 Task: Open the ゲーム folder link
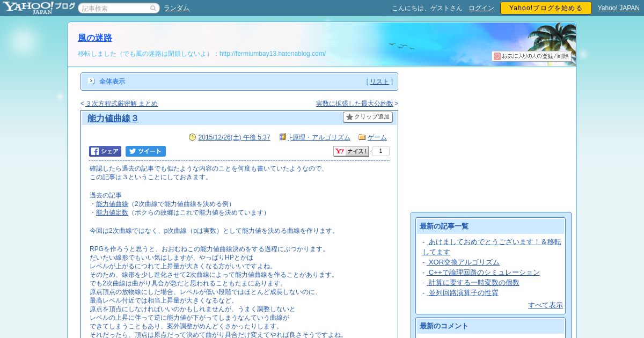pyautogui.click(x=377, y=137)
